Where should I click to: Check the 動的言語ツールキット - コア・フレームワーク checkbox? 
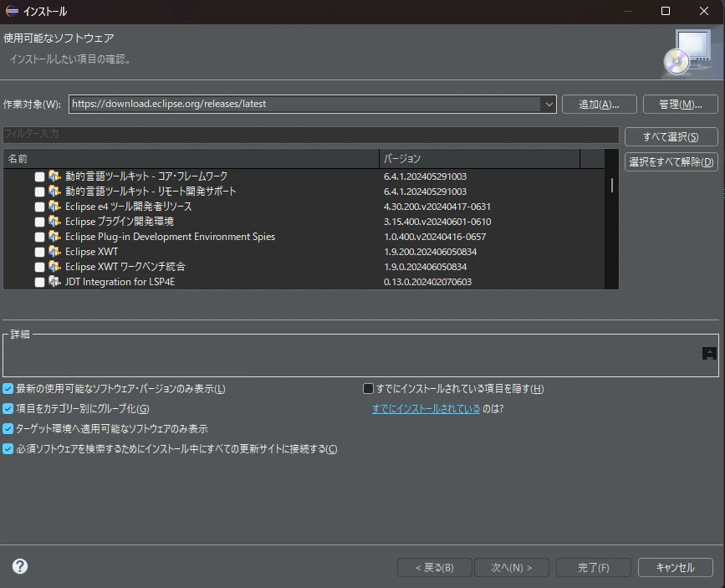pos(40,176)
